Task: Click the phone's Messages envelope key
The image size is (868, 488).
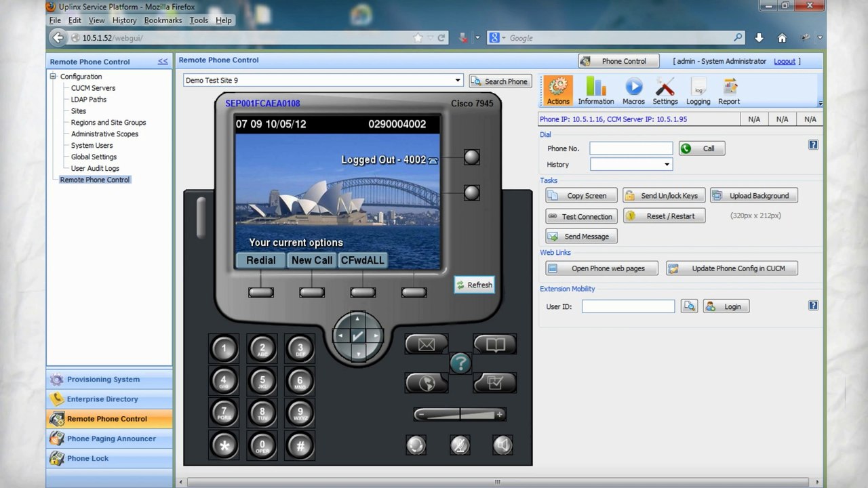Action: [x=427, y=344]
